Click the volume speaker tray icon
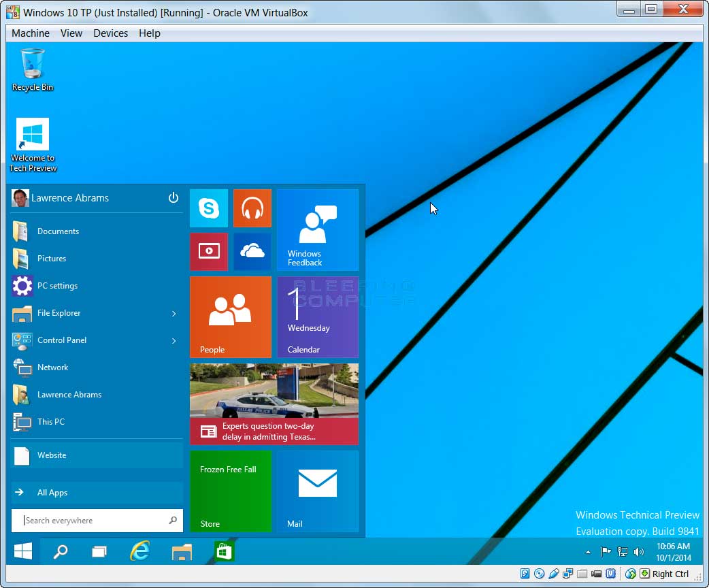Viewport: 709px width, 588px height. point(639,552)
